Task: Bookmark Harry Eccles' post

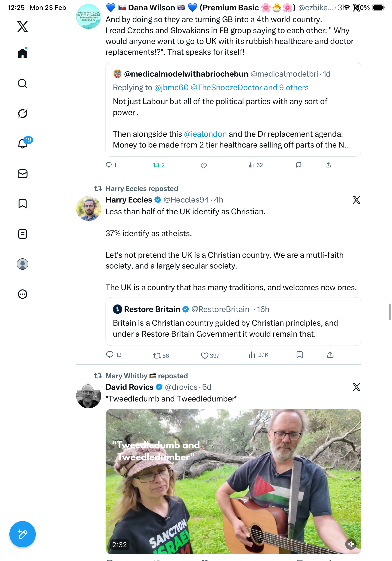Action: (x=299, y=355)
